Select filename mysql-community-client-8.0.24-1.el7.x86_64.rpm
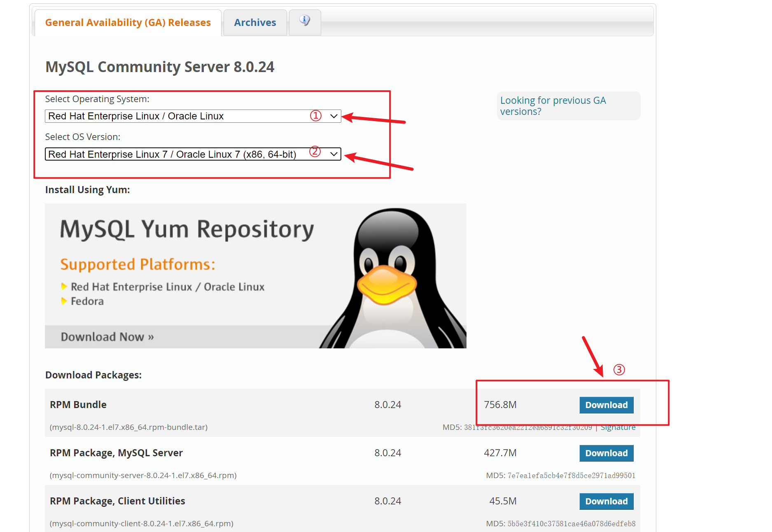The height and width of the screenshot is (532, 772). coord(141,524)
